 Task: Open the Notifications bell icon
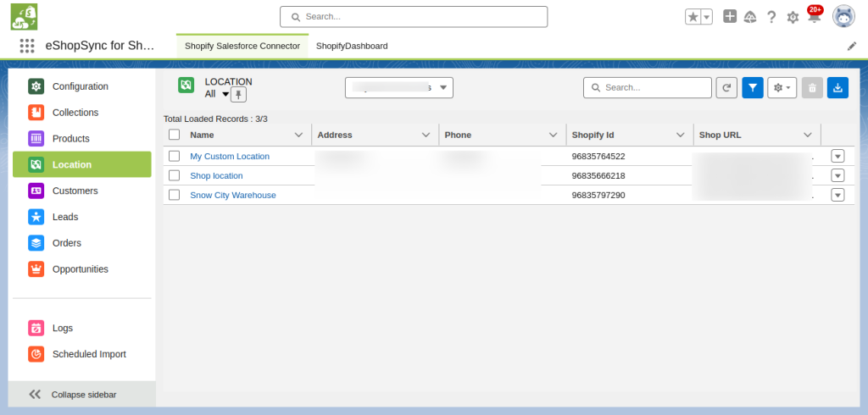(x=815, y=17)
